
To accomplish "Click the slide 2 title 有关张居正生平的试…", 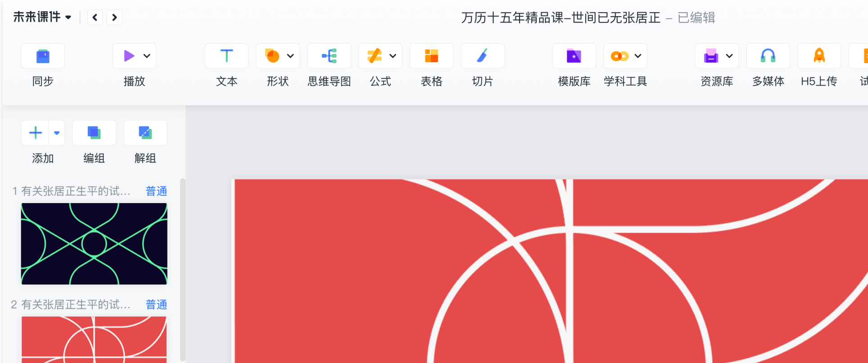I will tap(76, 305).
